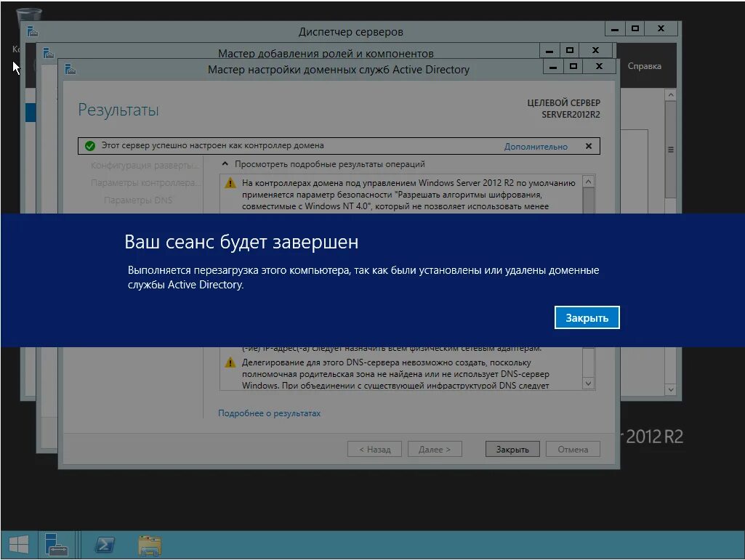Open the Windows Start button
745x560 pixels.
[x=19, y=545]
